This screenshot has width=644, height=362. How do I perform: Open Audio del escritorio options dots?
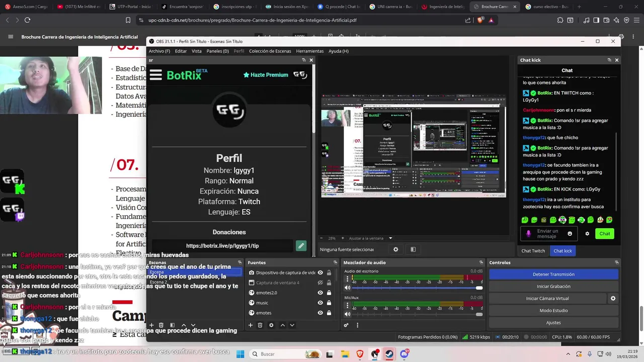pos(347,279)
